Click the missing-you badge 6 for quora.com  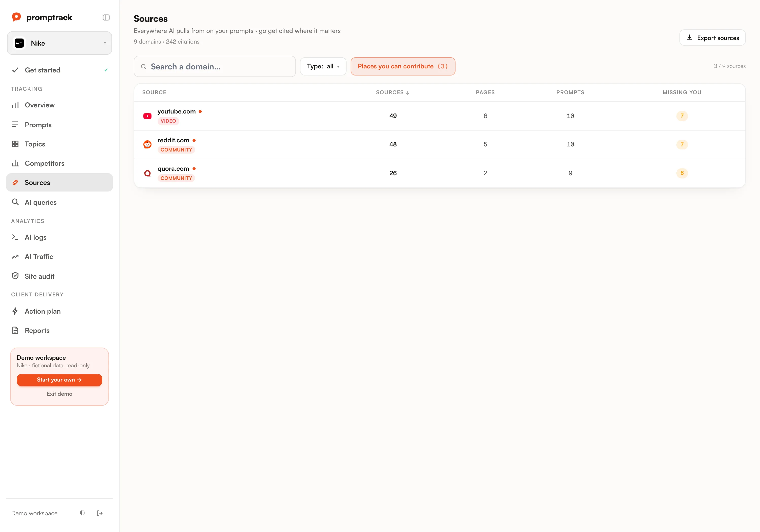(682, 173)
